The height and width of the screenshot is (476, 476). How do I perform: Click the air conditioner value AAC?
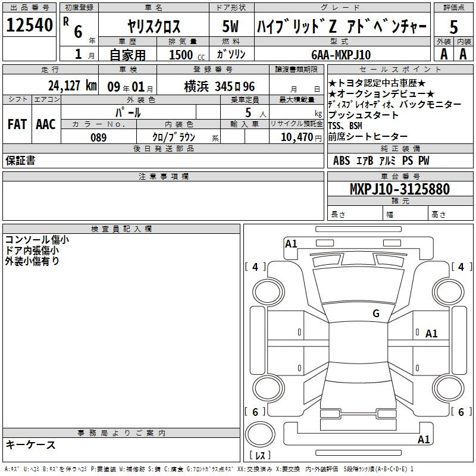[46, 124]
